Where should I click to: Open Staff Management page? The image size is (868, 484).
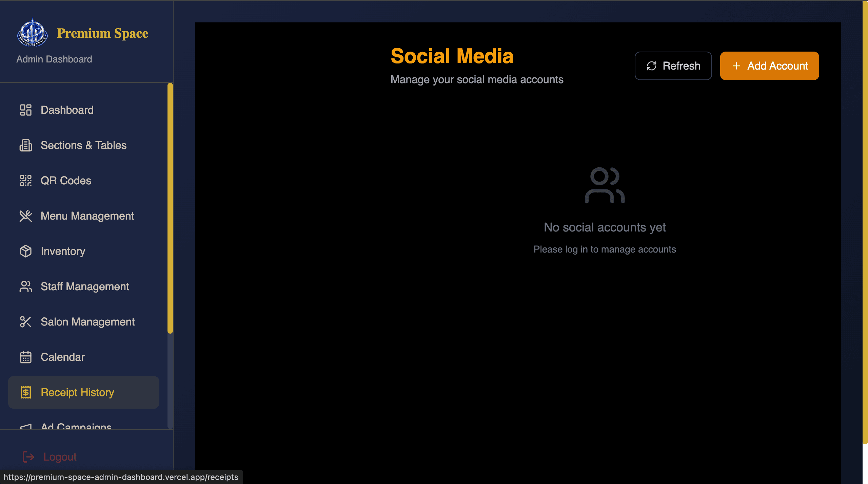point(84,286)
